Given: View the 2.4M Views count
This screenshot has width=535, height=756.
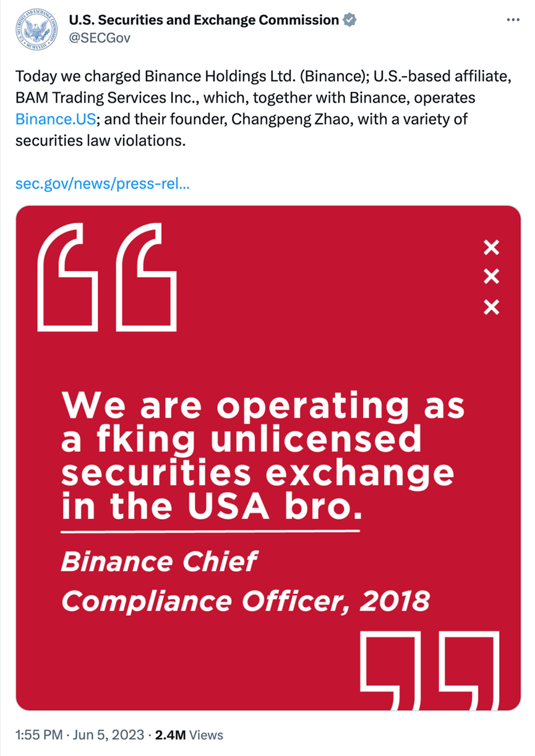Looking at the screenshot, I should tap(189, 735).
